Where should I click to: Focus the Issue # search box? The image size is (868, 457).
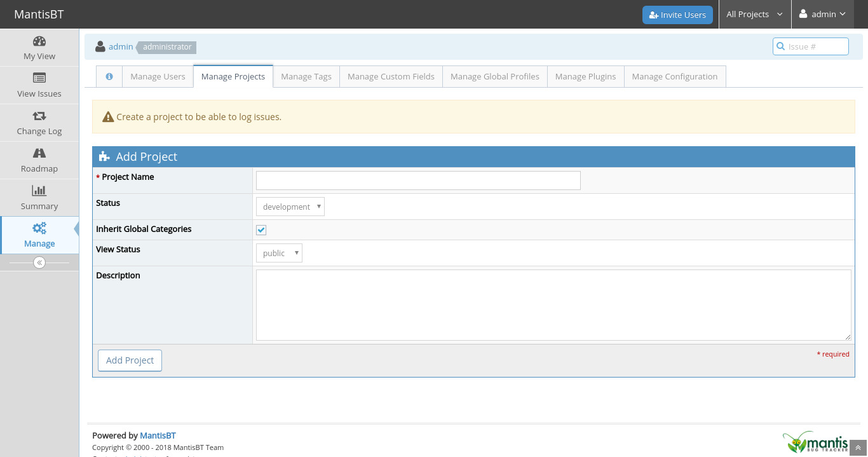point(816,46)
